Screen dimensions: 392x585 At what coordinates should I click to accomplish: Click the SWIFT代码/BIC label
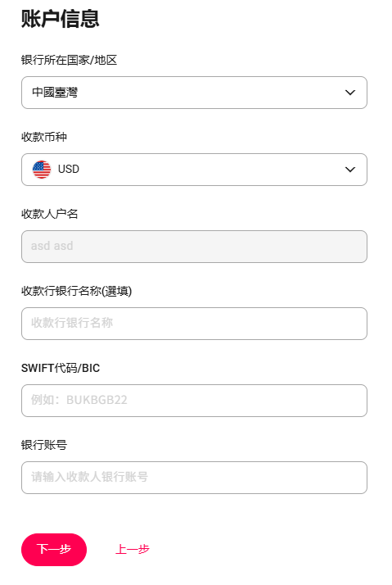point(61,368)
